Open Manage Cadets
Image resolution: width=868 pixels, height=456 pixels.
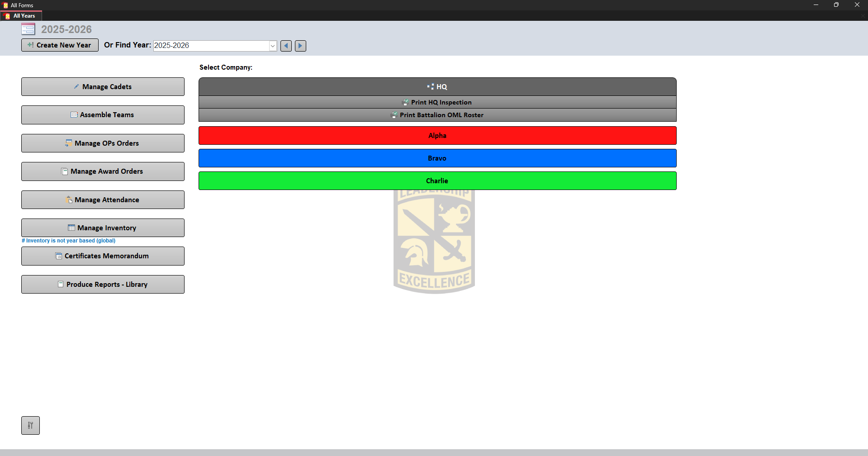pyautogui.click(x=103, y=87)
